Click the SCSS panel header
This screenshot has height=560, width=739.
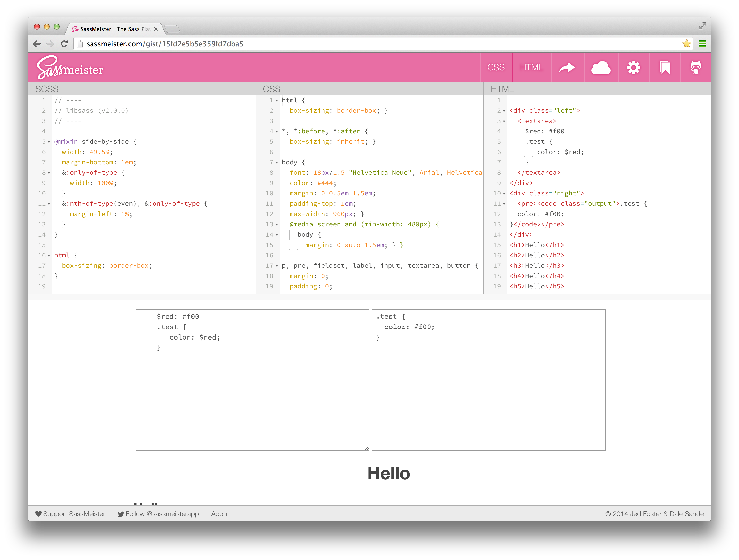point(142,89)
